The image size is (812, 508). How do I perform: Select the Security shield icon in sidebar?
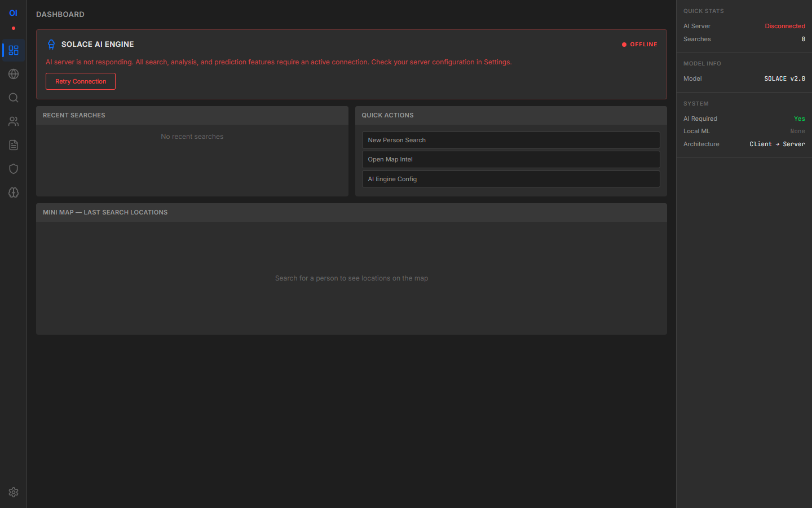click(13, 168)
